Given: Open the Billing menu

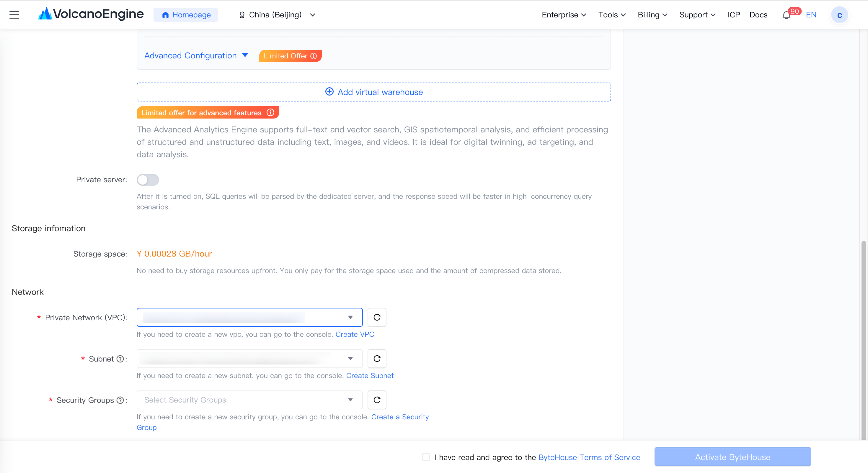Looking at the screenshot, I should 652,15.
